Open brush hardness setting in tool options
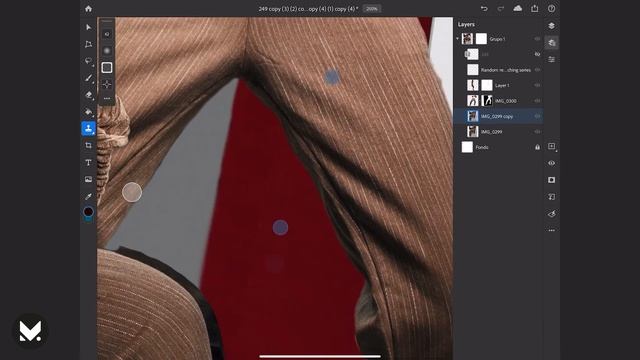Screen dimensions: 640x360 (107, 51)
